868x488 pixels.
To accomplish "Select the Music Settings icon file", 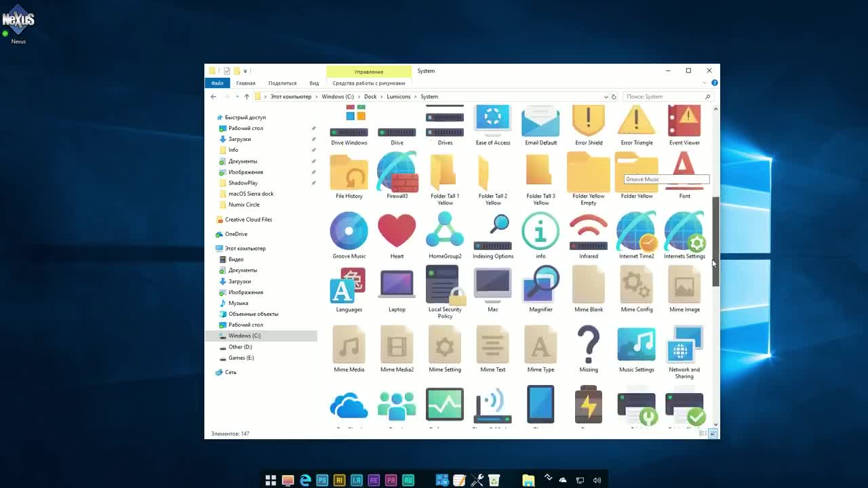I will (637, 348).
